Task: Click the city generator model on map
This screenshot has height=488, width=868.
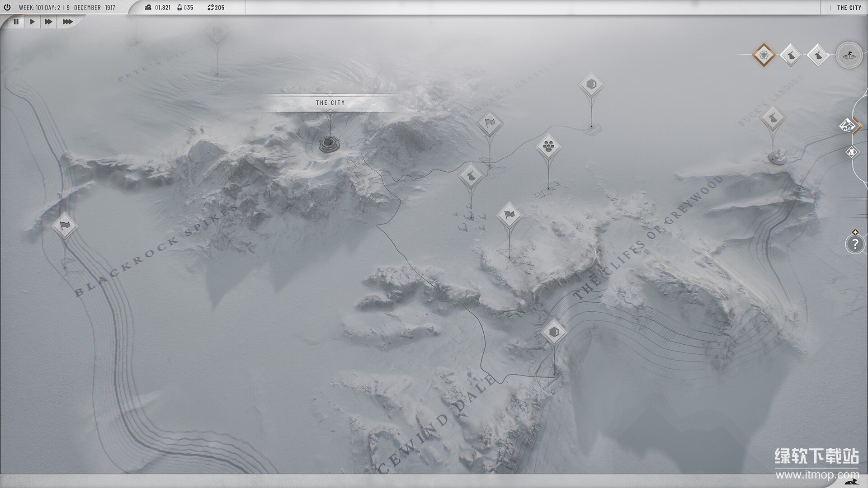Action: click(x=329, y=145)
